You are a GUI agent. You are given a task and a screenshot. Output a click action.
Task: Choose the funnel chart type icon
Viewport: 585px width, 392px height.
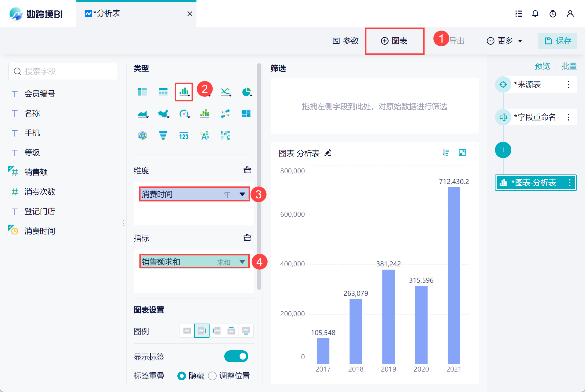pos(163,135)
